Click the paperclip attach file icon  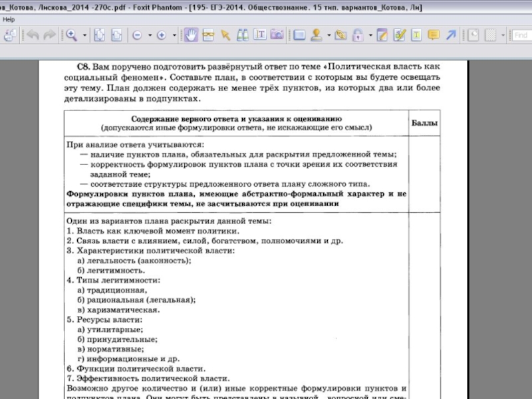click(x=340, y=35)
